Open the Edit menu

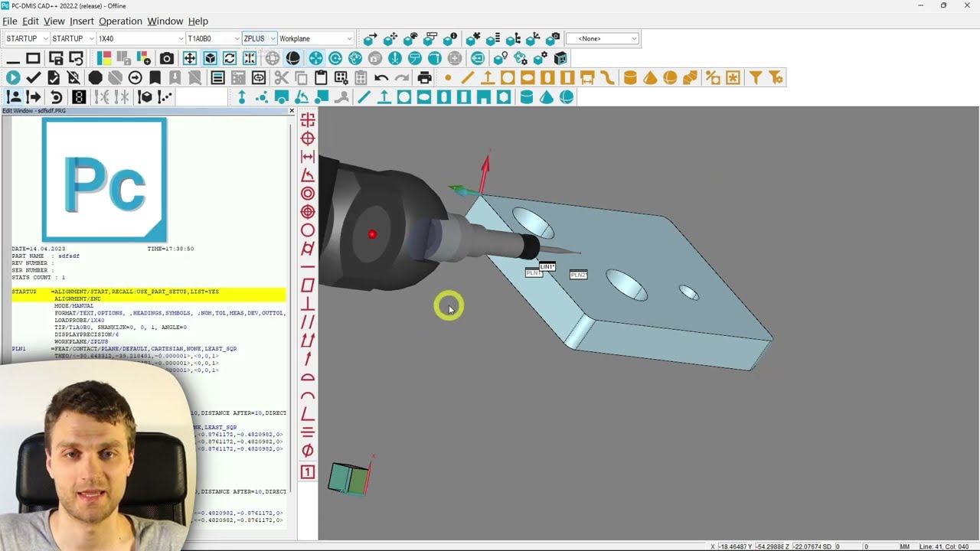(31, 21)
